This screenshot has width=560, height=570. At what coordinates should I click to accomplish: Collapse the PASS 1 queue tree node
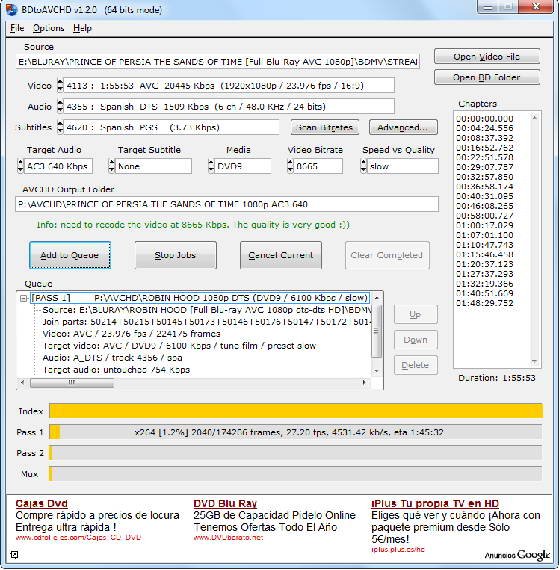click(24, 298)
